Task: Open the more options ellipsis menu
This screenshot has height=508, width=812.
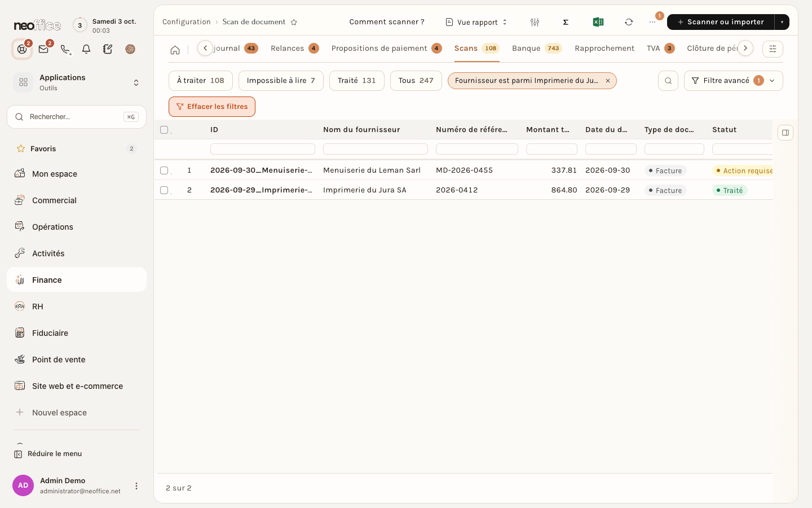Action: pyautogui.click(x=652, y=22)
